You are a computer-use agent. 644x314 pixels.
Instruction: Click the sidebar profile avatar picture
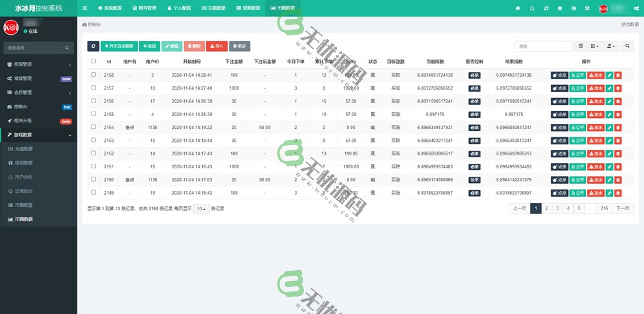click(11, 27)
